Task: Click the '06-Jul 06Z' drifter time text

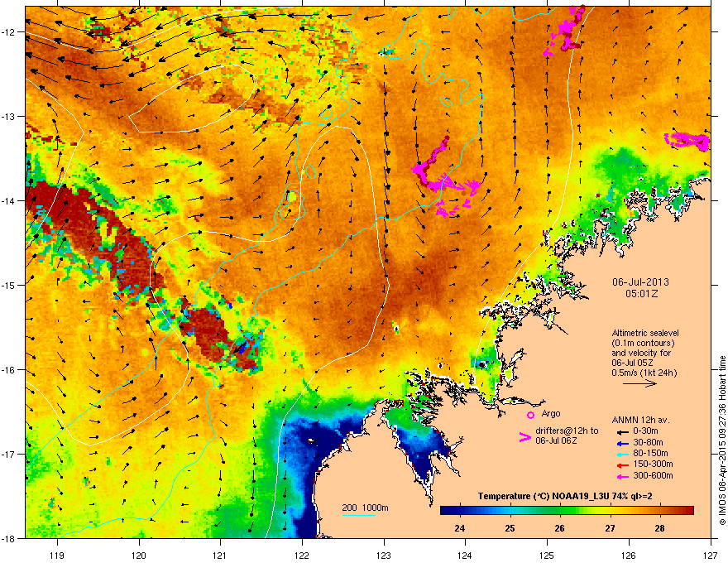Action: pos(556,440)
